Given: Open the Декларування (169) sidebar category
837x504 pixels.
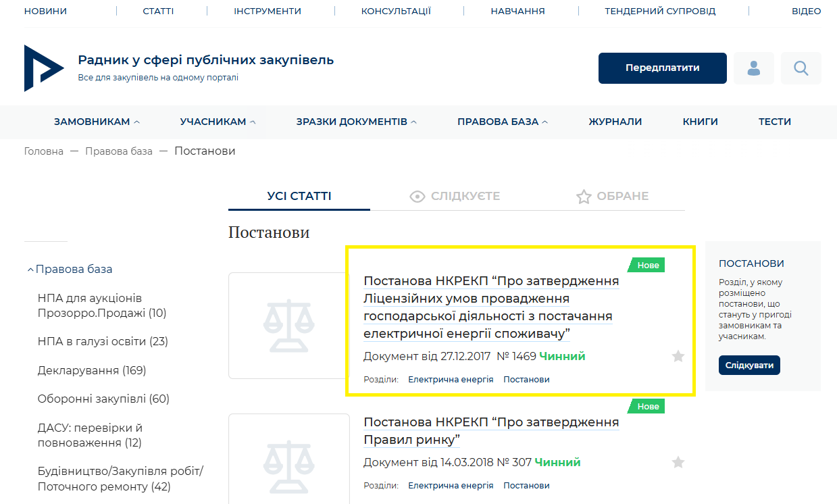Looking at the screenshot, I should click(92, 370).
